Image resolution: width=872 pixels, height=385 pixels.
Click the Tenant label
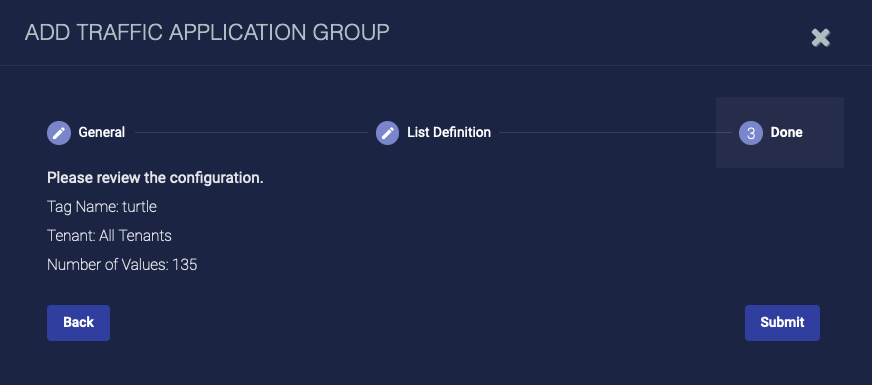point(71,236)
